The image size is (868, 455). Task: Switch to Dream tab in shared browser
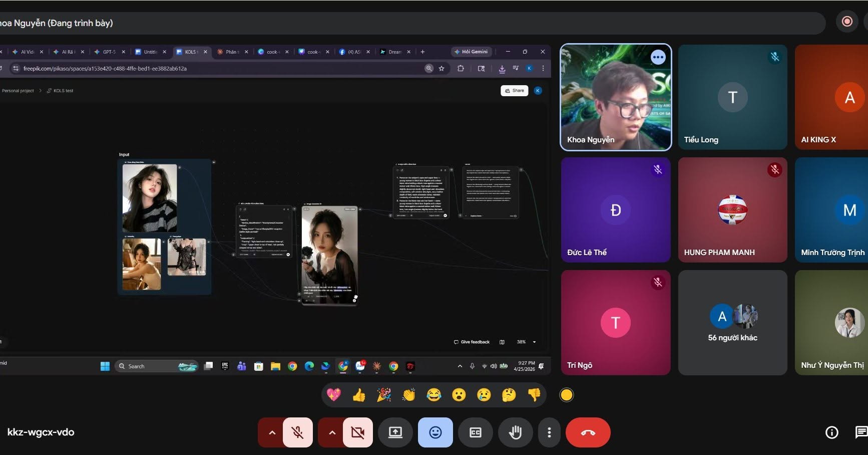point(395,52)
